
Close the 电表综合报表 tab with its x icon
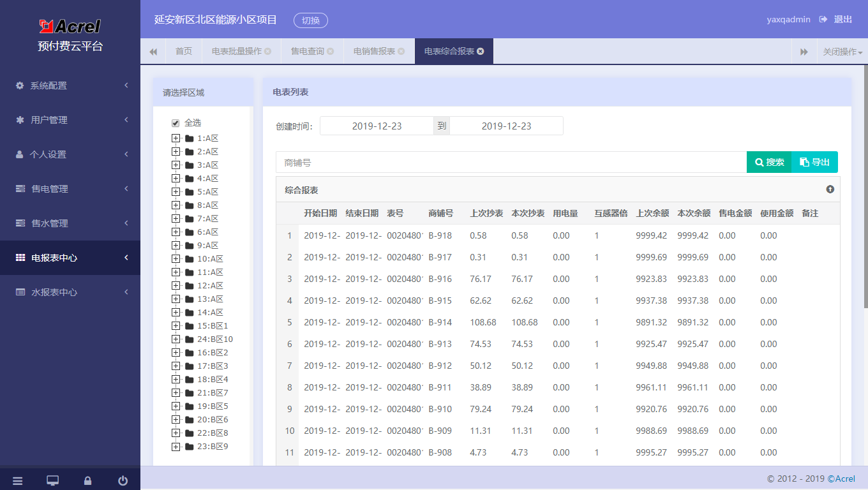coord(481,51)
